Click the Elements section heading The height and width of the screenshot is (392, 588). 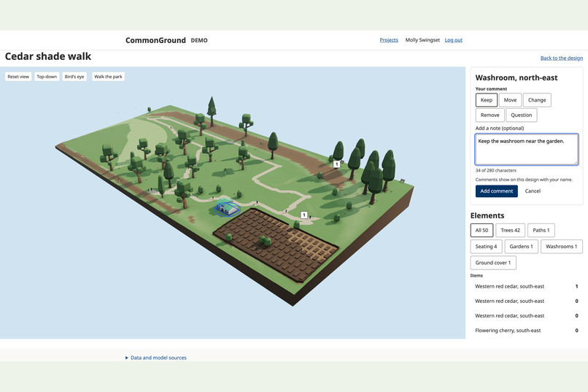487,215
